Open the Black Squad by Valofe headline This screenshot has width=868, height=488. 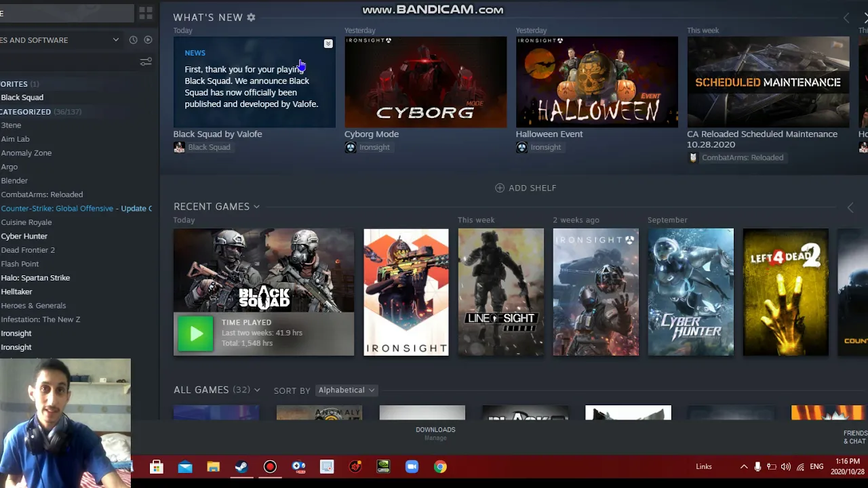218,134
